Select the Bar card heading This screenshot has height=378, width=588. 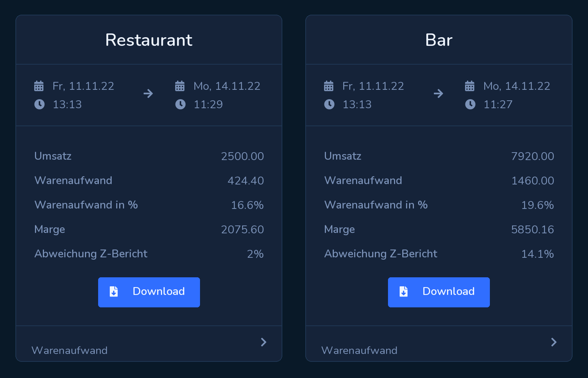439,40
